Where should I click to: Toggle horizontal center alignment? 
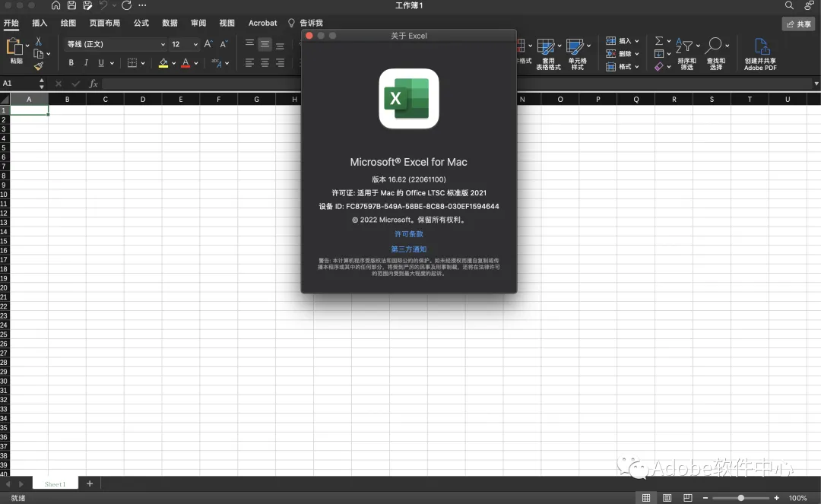tap(265, 63)
